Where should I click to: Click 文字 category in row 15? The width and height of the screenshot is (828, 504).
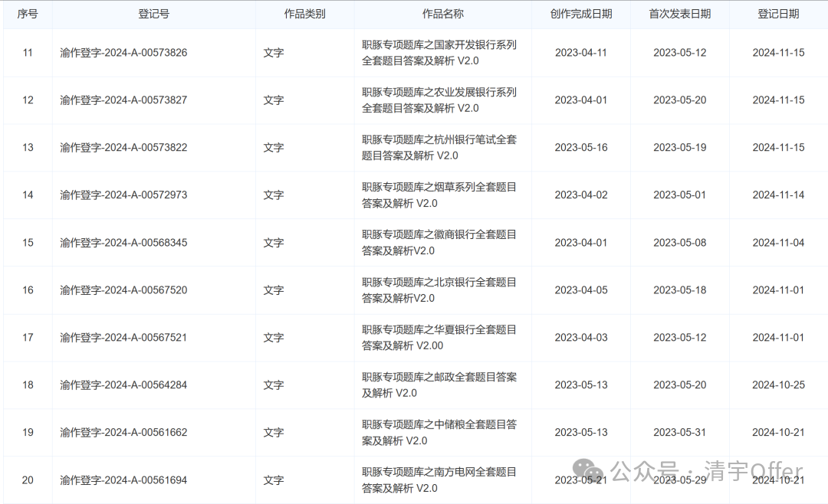[x=274, y=243]
